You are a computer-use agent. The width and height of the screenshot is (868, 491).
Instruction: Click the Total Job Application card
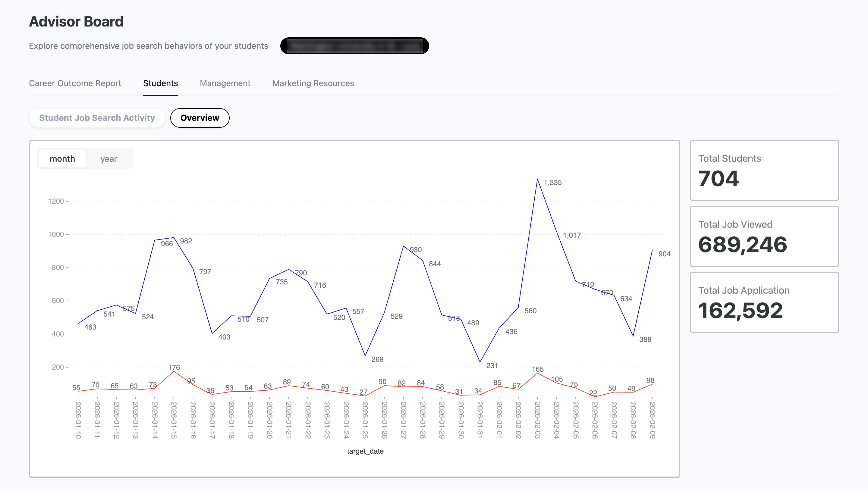click(x=764, y=302)
